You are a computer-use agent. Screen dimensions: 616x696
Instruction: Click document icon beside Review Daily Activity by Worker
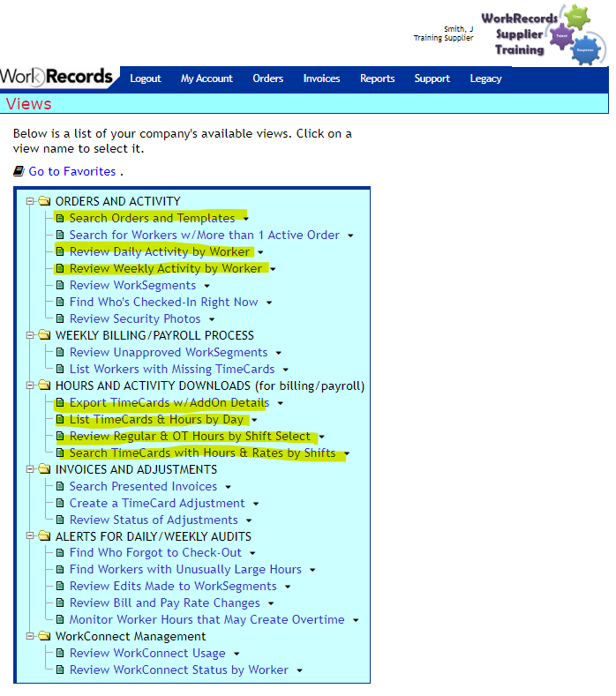[x=60, y=251]
